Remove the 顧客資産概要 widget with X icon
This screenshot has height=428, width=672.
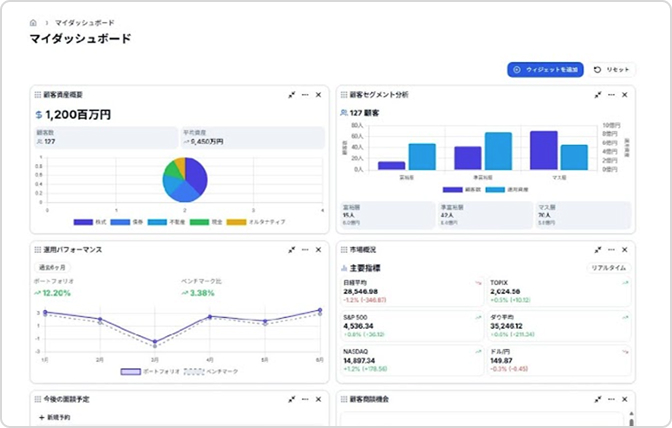(318, 95)
